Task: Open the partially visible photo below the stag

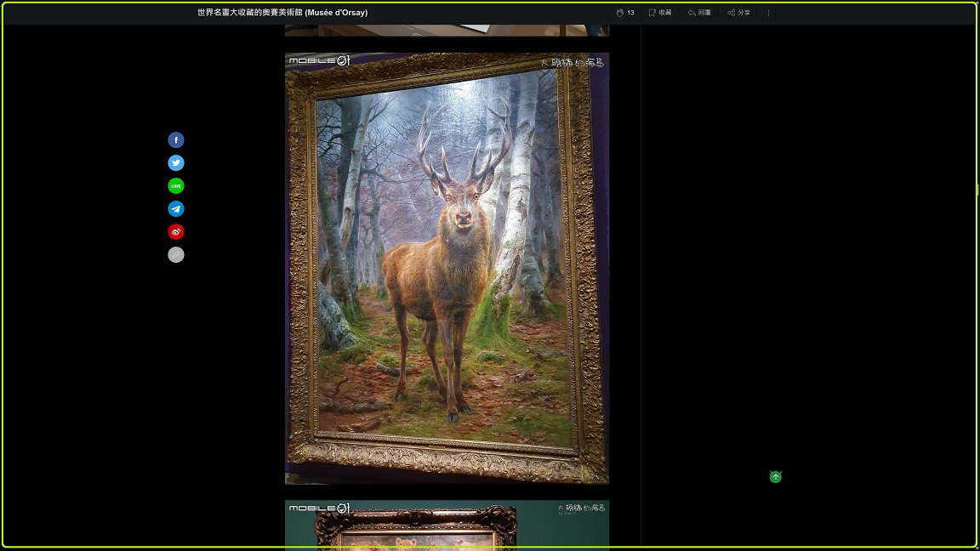Action: click(x=447, y=525)
